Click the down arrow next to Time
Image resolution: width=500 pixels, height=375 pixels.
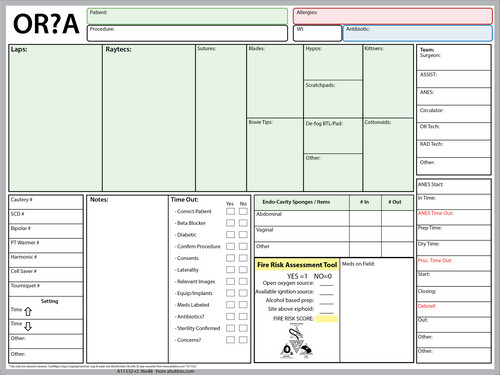28,326
